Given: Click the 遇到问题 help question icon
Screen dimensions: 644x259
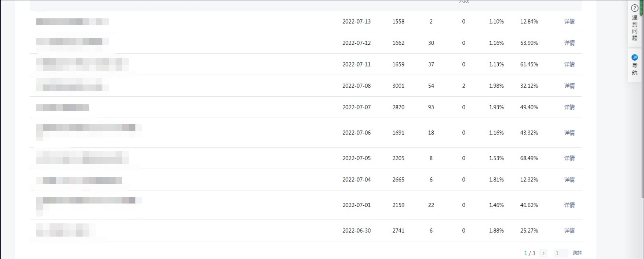Looking at the screenshot, I should 634,8.
